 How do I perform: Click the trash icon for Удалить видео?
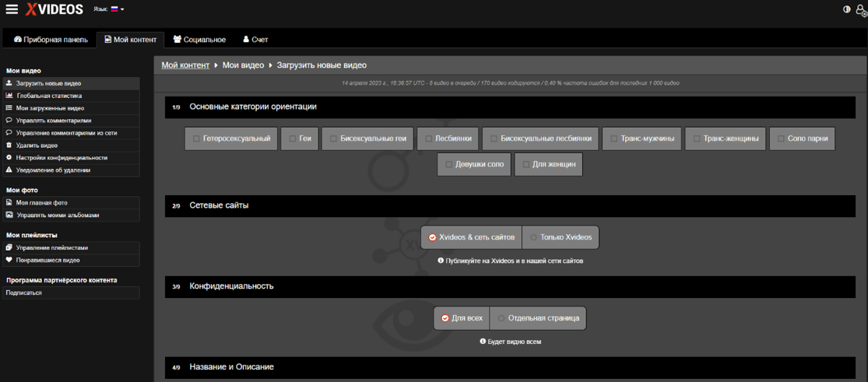(9, 145)
